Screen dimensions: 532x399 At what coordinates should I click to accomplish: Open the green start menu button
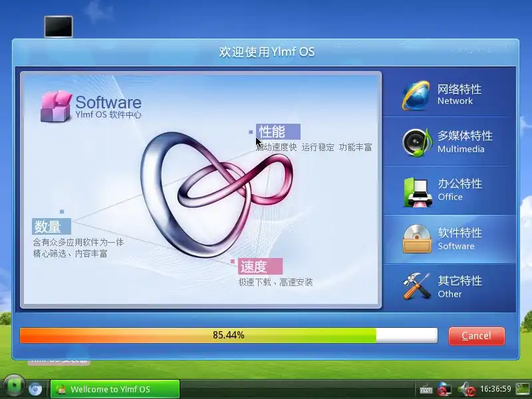pos(14,386)
